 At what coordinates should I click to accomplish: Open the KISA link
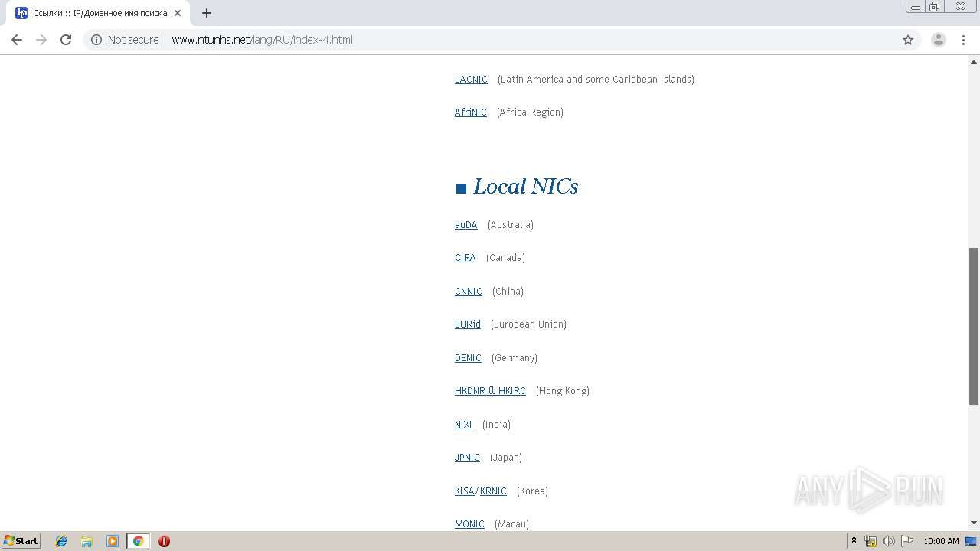point(465,491)
